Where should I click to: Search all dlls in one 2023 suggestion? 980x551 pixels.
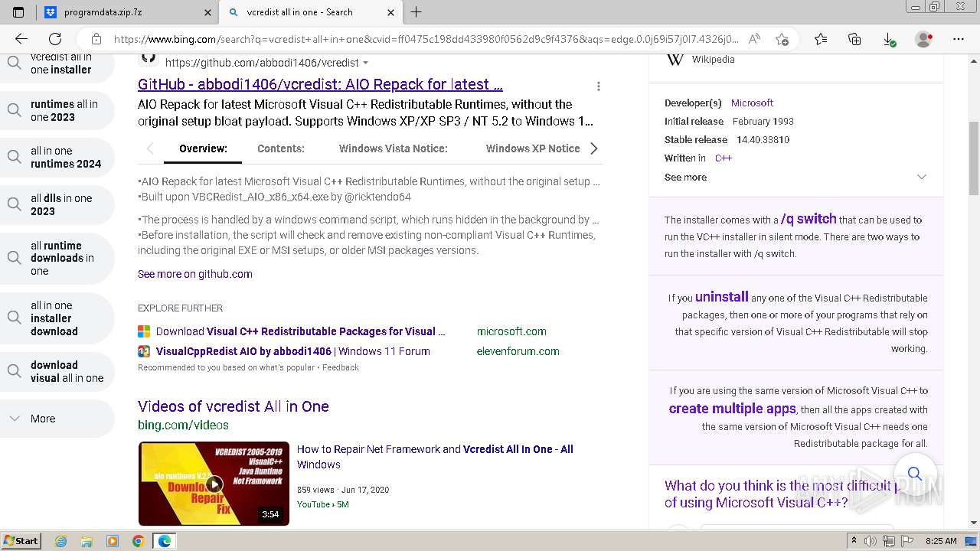tap(57, 205)
